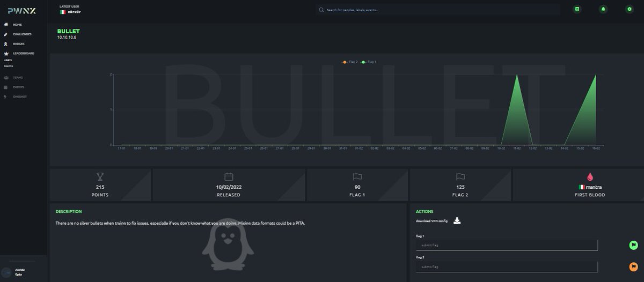
Task: Focus the Flag 1 submit field
Action: coord(507,245)
